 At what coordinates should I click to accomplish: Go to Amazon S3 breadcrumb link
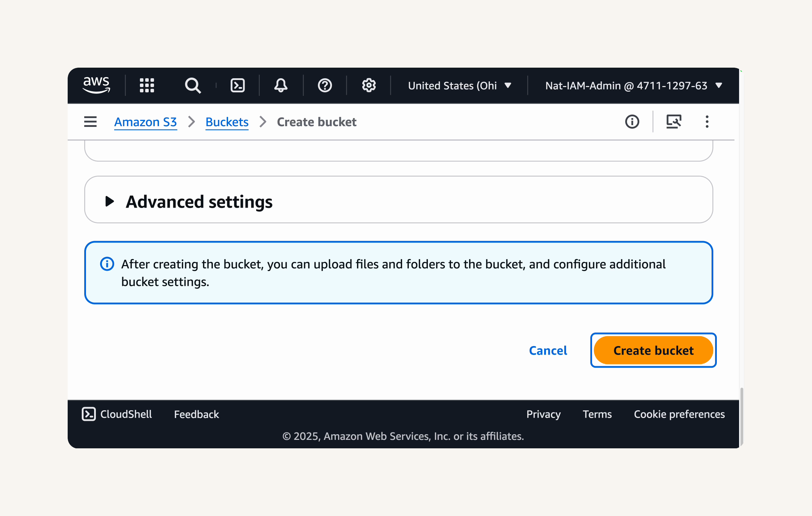(146, 122)
